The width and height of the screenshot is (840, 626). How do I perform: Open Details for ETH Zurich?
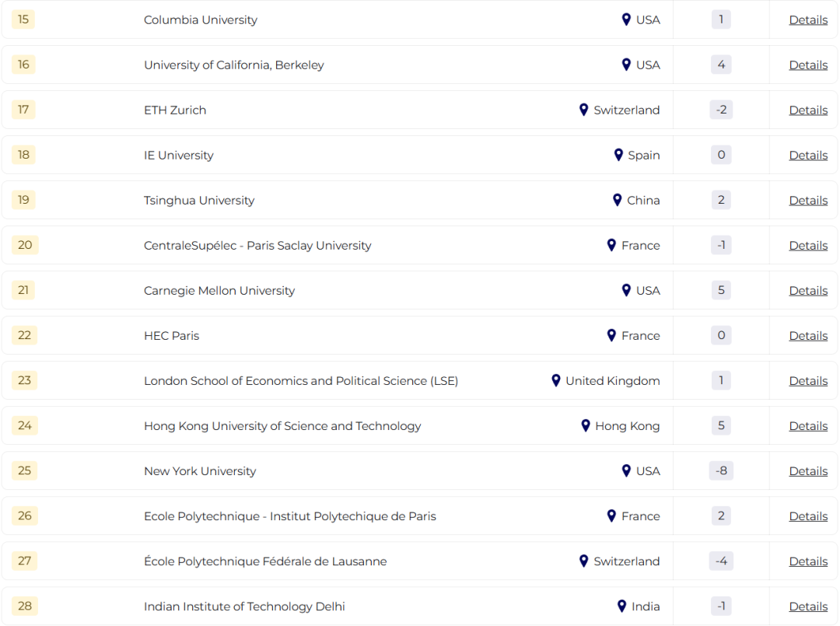pyautogui.click(x=808, y=110)
